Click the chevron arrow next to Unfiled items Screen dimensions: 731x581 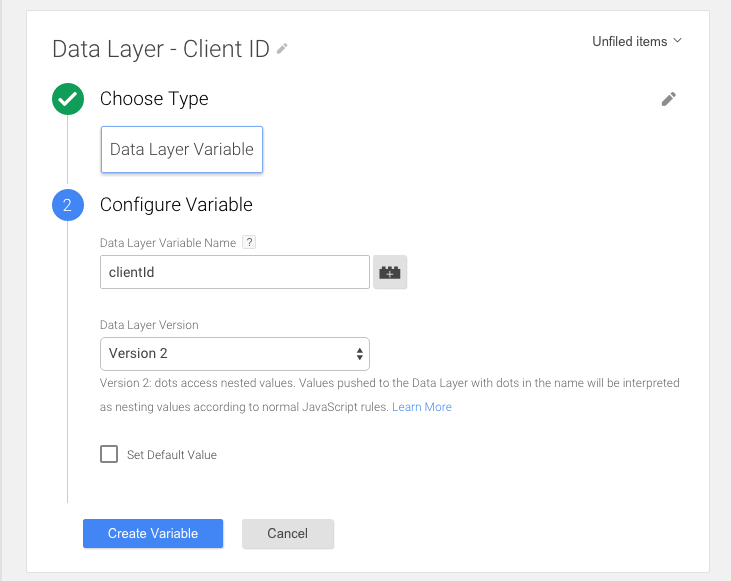[x=677, y=41]
